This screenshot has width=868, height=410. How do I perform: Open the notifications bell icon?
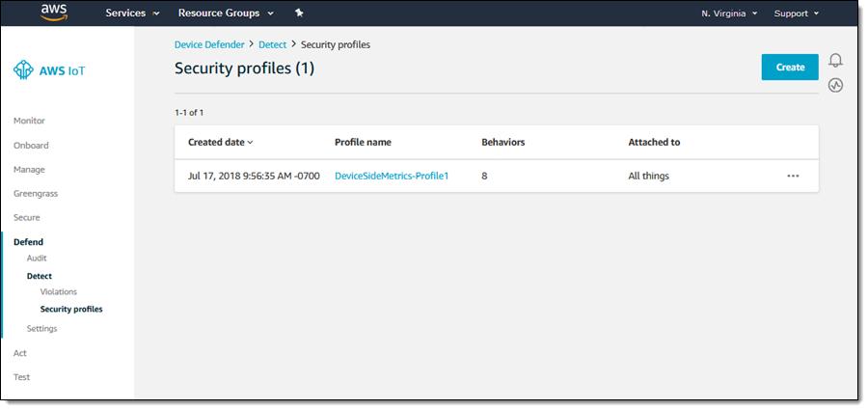point(835,60)
